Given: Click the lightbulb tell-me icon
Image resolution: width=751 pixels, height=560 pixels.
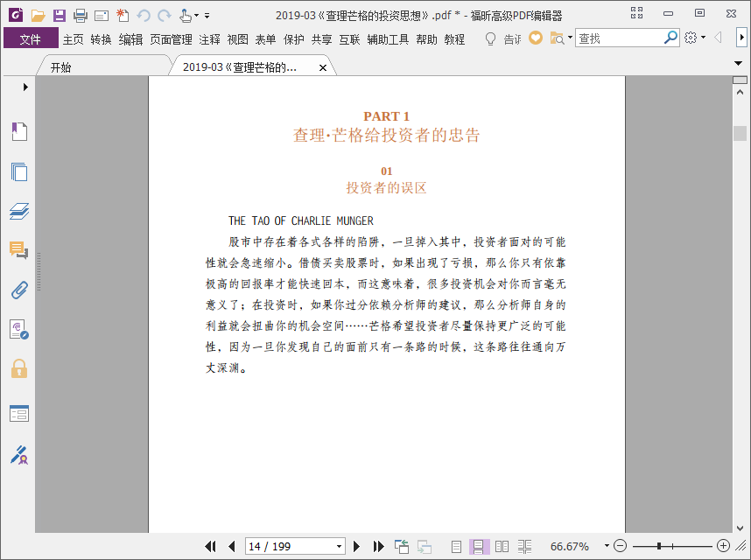Looking at the screenshot, I should [490, 38].
